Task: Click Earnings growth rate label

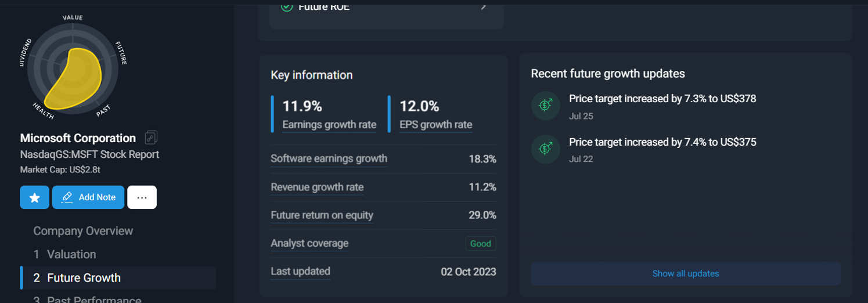Action: 329,125
